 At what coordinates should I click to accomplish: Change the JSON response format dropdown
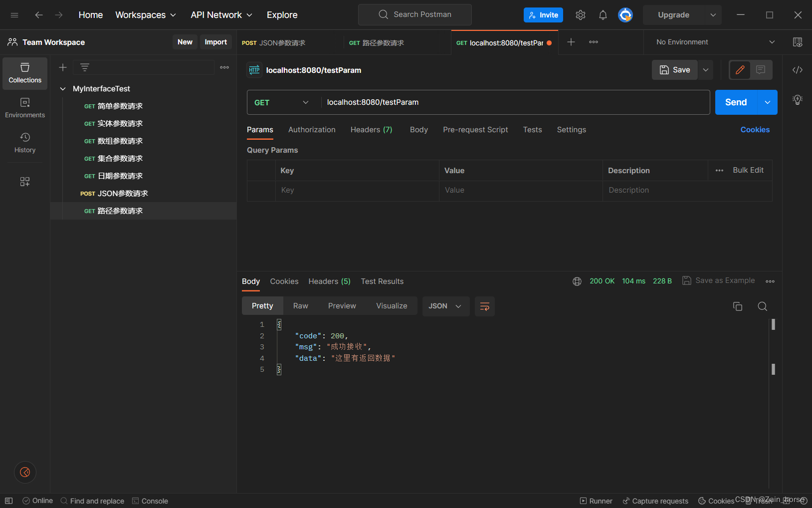click(x=446, y=306)
